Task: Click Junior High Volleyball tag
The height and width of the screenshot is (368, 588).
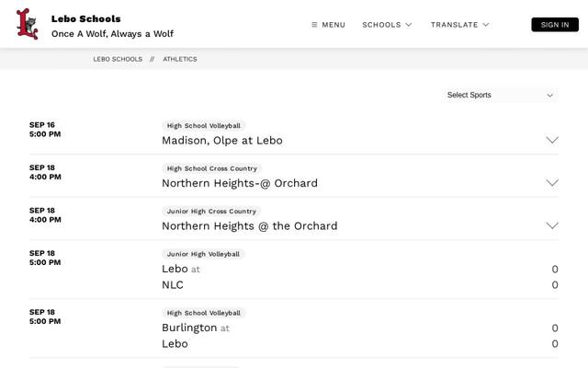Action: point(203,254)
